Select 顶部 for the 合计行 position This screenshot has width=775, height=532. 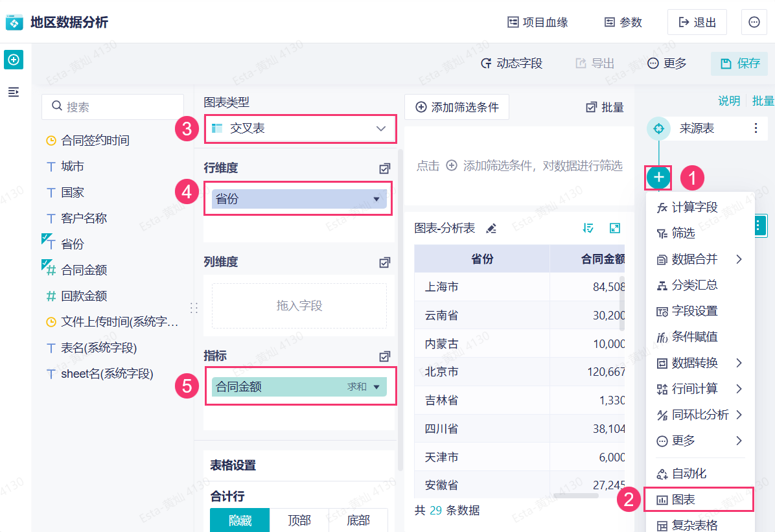pyautogui.click(x=299, y=520)
